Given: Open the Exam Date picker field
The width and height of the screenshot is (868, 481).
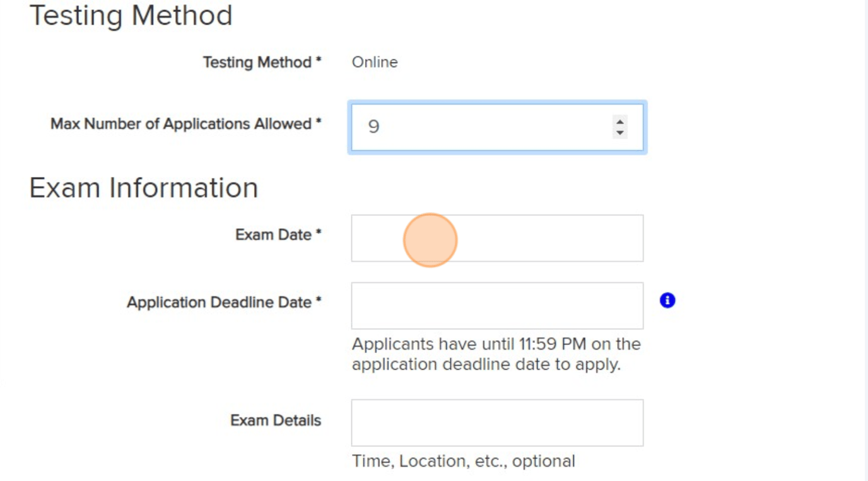Looking at the screenshot, I should coord(496,238).
